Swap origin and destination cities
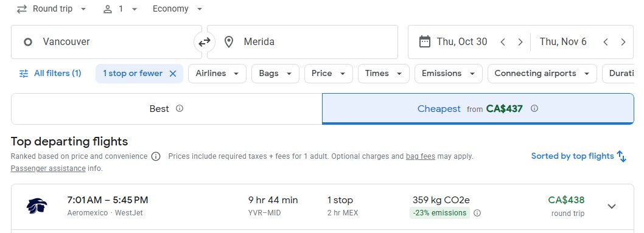Viewport: 644px width, 233px height. click(x=204, y=42)
